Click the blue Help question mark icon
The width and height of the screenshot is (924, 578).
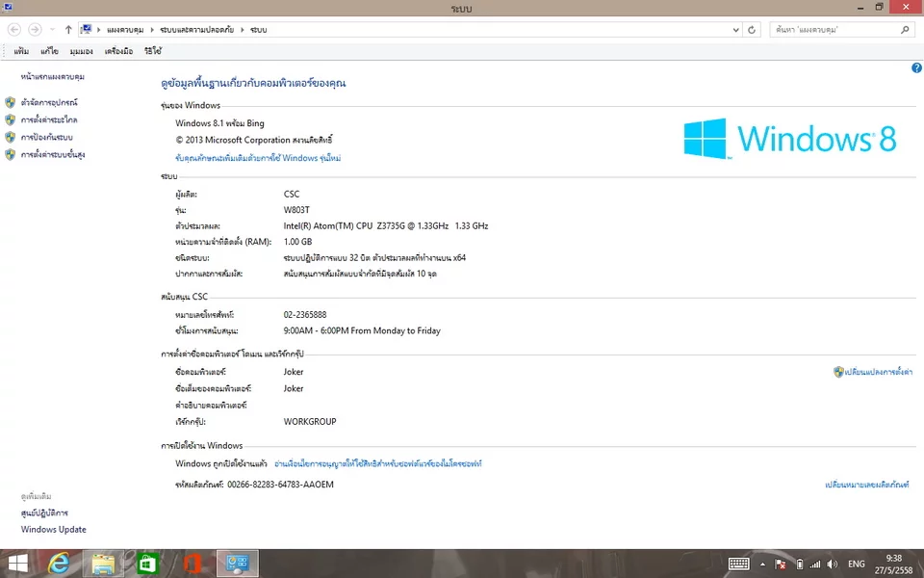click(916, 67)
